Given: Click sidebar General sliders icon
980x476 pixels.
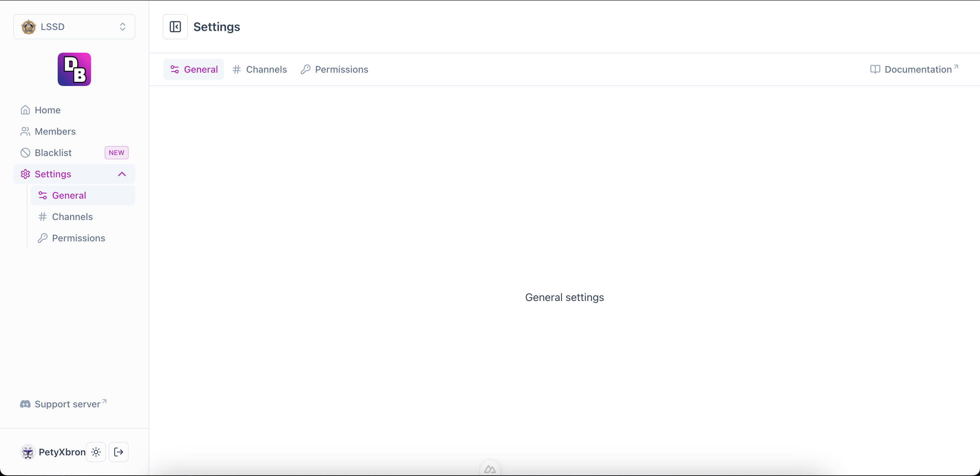Looking at the screenshot, I should (43, 195).
